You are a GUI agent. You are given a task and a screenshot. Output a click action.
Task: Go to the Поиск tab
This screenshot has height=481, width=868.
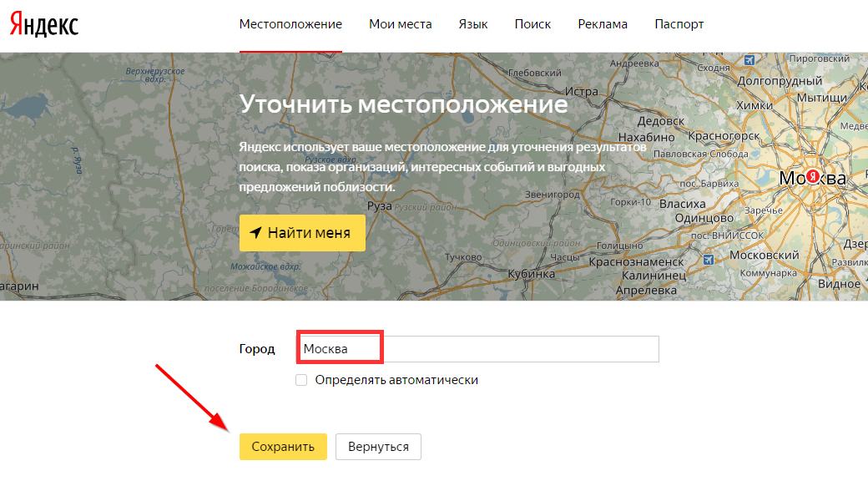point(532,24)
